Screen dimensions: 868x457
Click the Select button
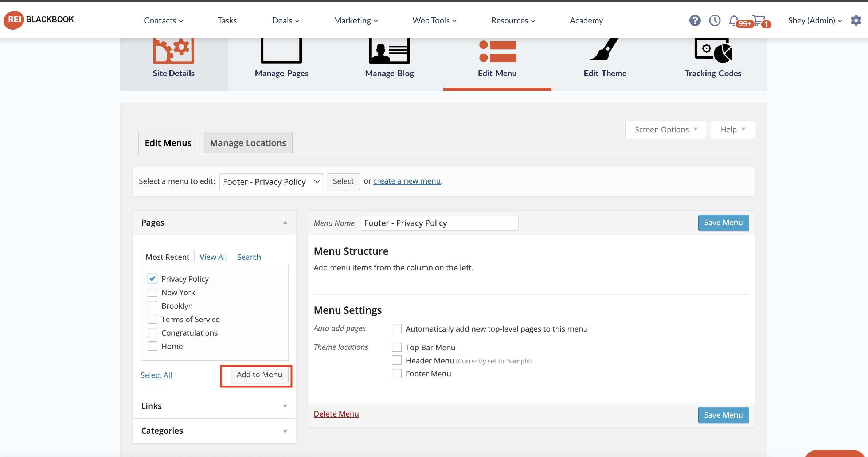pos(343,181)
